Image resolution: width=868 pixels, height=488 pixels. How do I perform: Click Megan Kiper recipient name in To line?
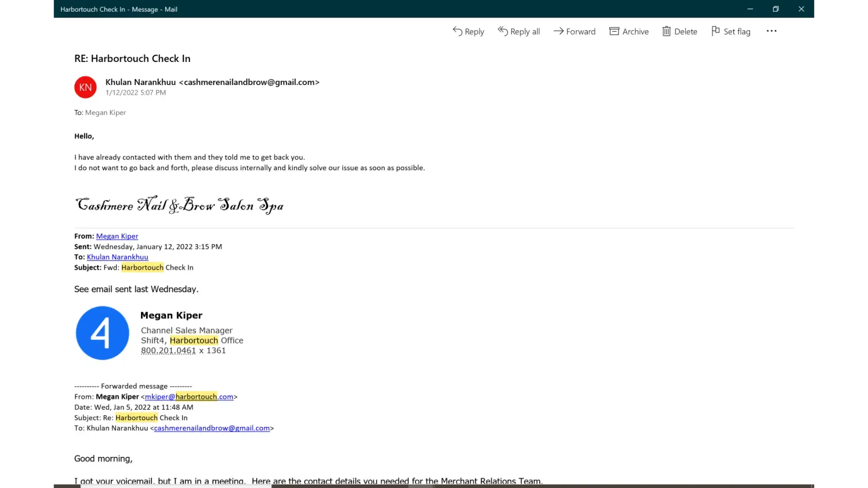[105, 113]
